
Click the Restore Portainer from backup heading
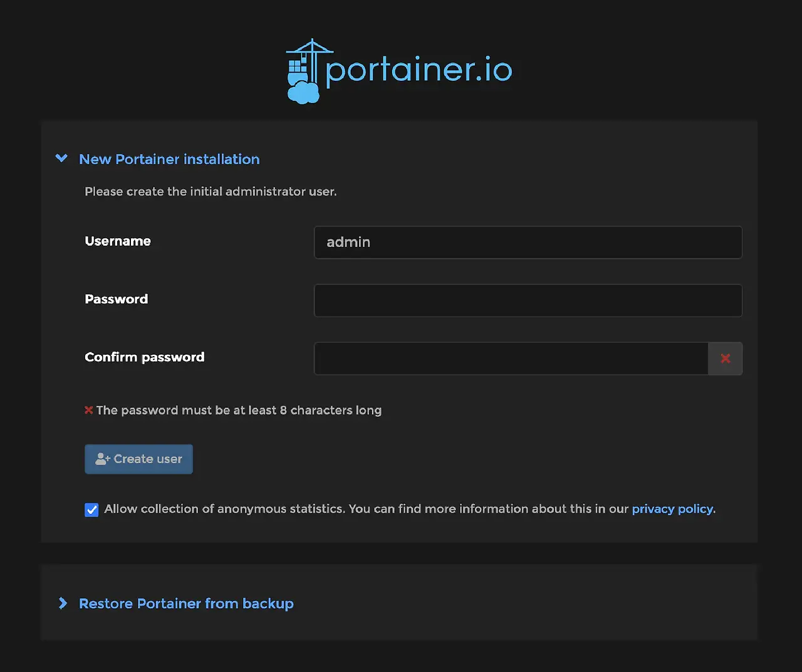point(186,604)
